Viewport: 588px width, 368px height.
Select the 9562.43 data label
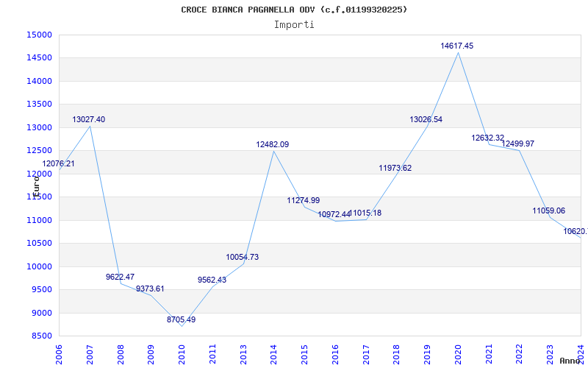pos(212,280)
